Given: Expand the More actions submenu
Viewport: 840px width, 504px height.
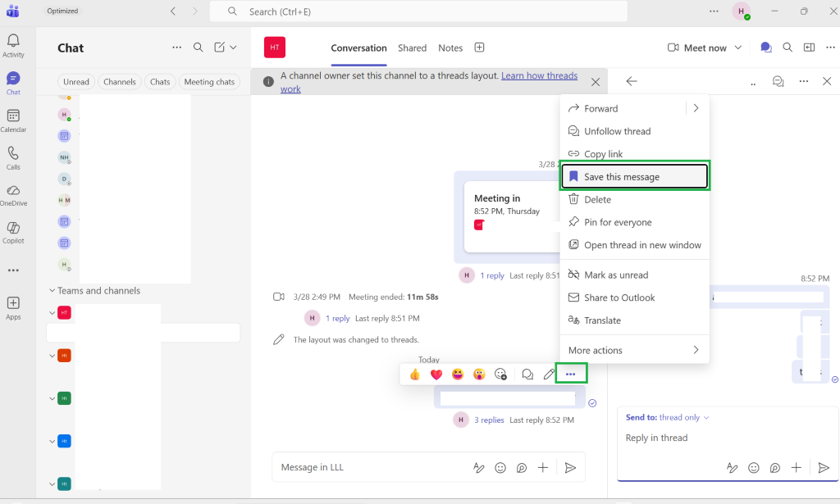Looking at the screenshot, I should coord(634,351).
